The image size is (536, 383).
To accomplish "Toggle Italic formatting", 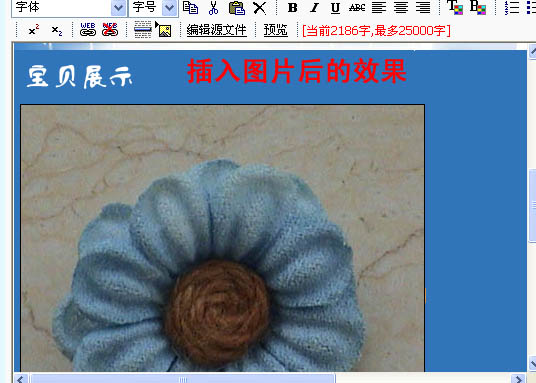I will pyautogui.click(x=314, y=8).
